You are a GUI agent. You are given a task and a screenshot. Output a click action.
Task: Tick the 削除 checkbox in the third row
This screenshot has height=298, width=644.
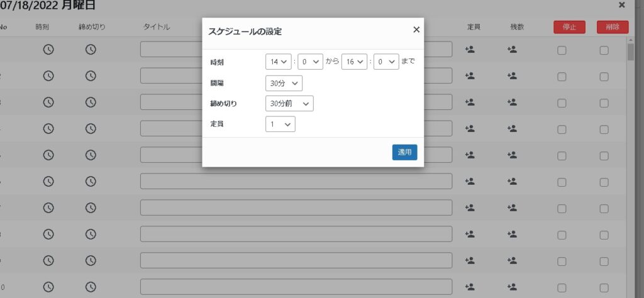pos(604,102)
